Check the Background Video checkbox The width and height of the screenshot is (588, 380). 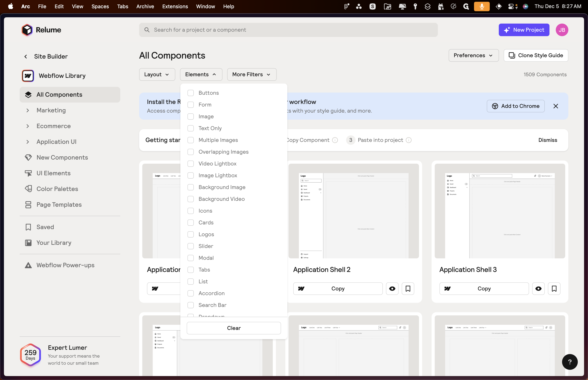pos(190,199)
